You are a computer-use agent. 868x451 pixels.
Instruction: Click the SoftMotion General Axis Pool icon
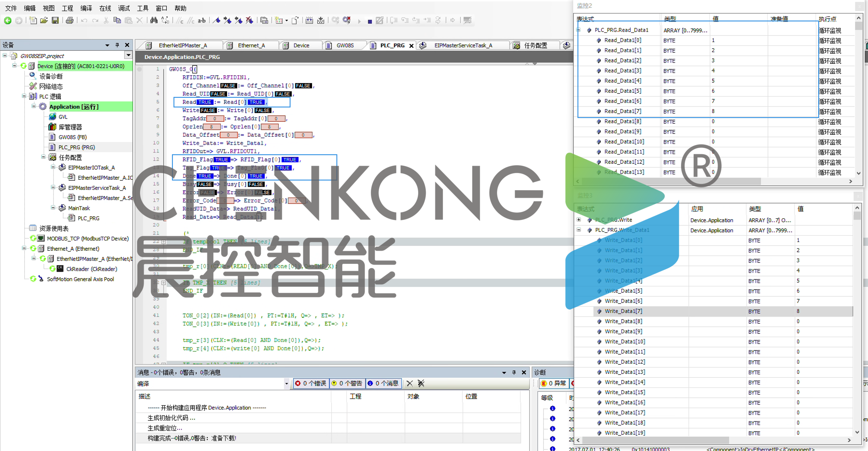(41, 279)
